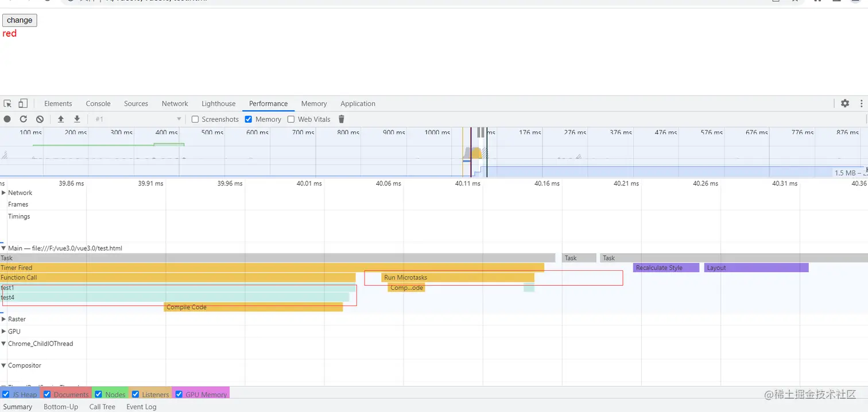Click the 776 ms overview marker
Viewport: 868px width, 412px height.
802,133
